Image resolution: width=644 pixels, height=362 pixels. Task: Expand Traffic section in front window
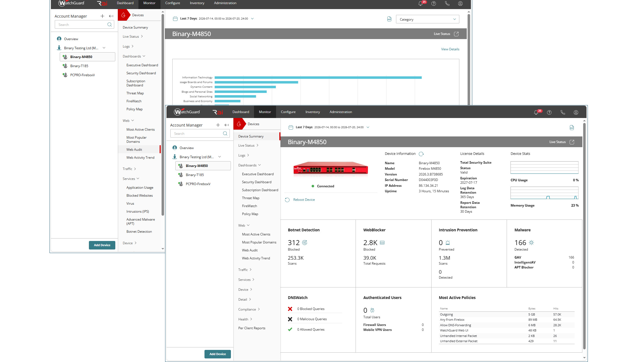(245, 270)
